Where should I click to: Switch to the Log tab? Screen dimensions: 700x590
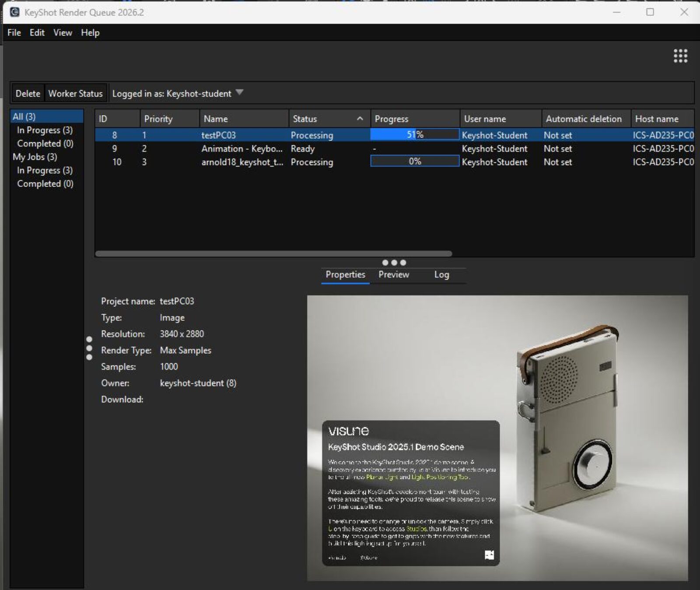pyautogui.click(x=441, y=274)
